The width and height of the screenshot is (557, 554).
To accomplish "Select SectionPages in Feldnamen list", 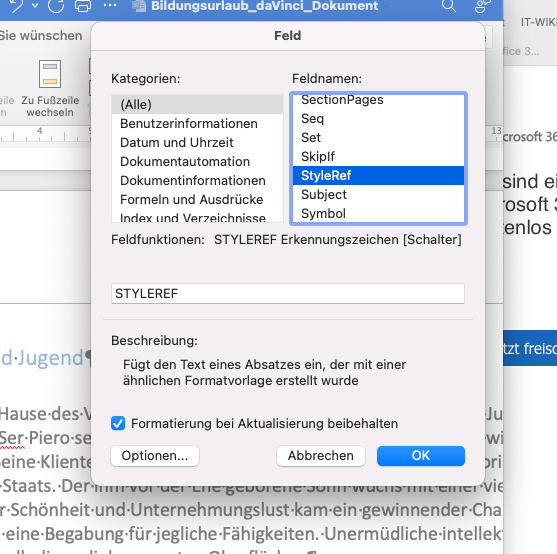I will point(378,100).
